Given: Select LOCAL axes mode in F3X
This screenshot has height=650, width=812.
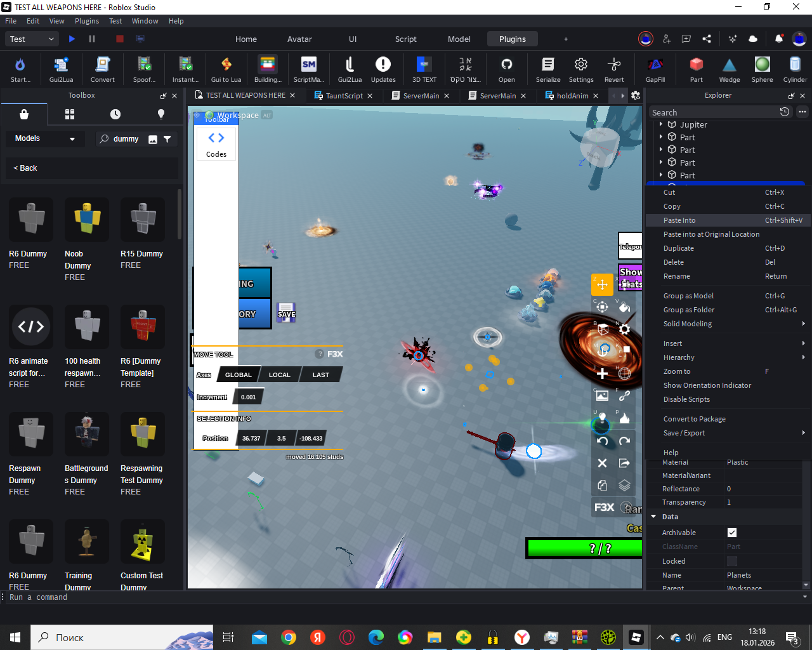Looking at the screenshot, I should [x=279, y=375].
